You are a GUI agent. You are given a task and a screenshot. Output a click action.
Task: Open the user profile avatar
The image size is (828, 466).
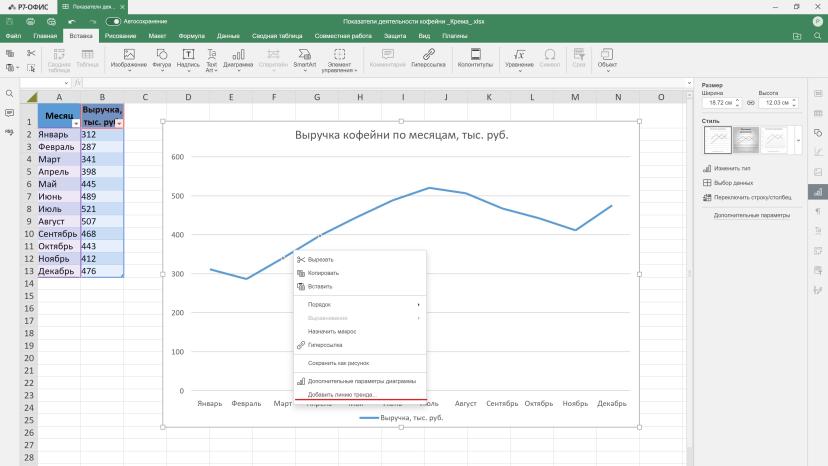(817, 22)
